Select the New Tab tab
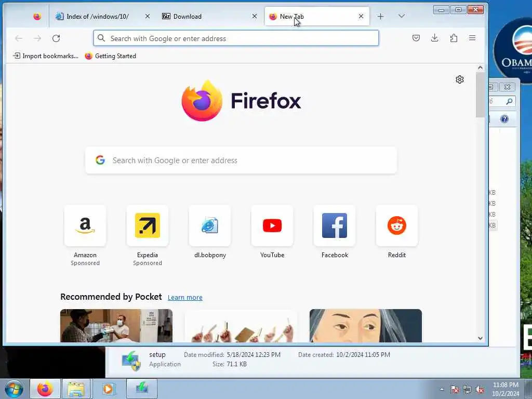This screenshot has width=532, height=399. click(x=316, y=16)
